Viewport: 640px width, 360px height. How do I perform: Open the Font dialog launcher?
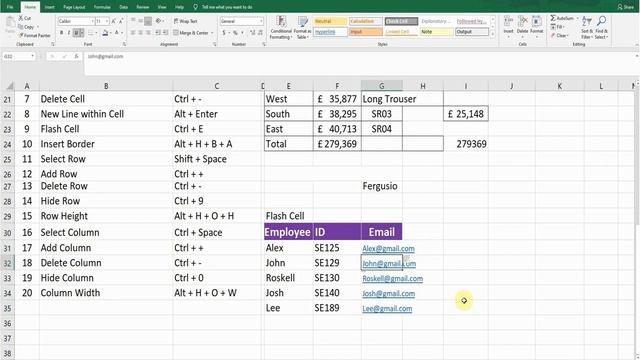[124, 44]
